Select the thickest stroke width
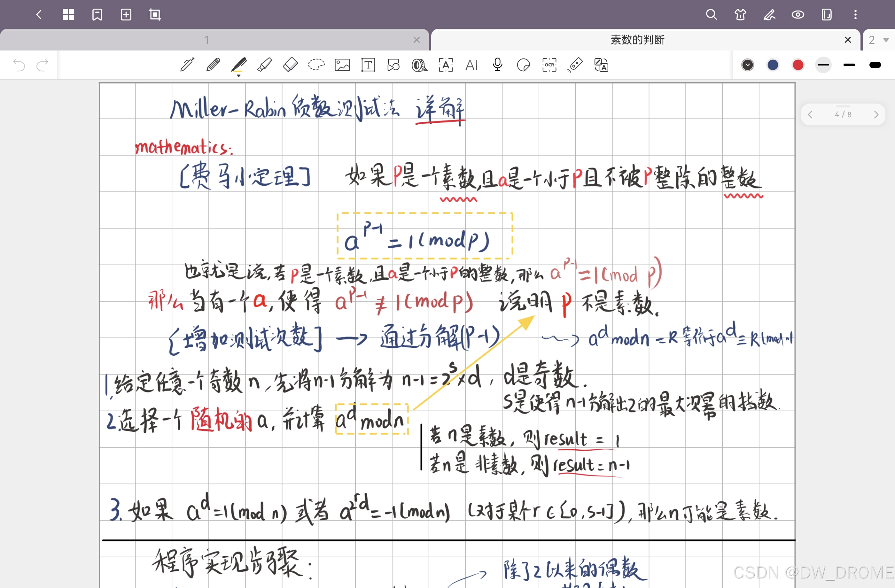 [x=875, y=65]
